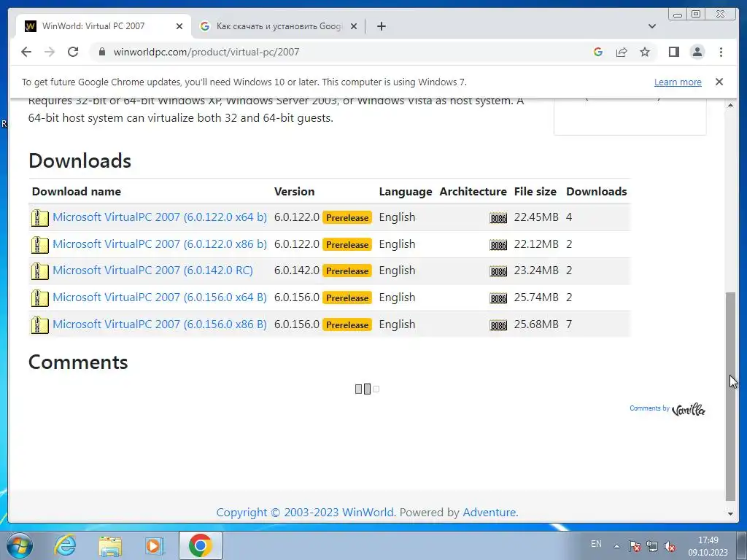Click Prerelease badge in 23.24MB row
The width and height of the screenshot is (747, 560).
(x=347, y=271)
